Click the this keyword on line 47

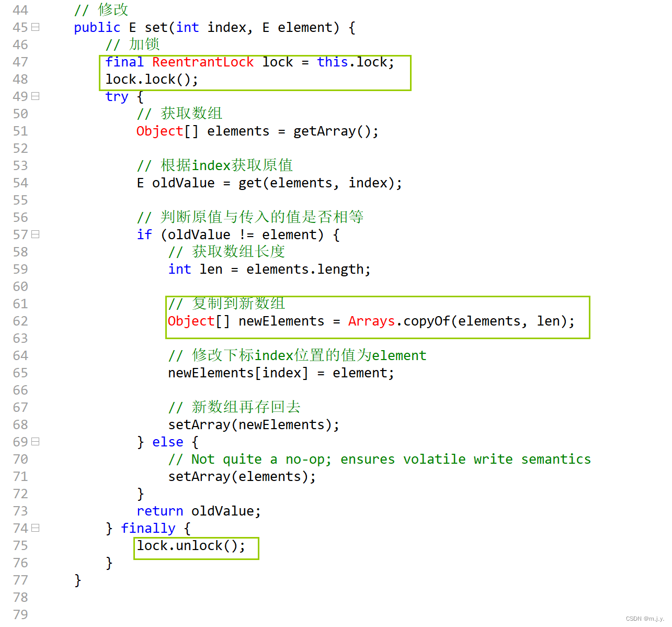[x=332, y=62]
